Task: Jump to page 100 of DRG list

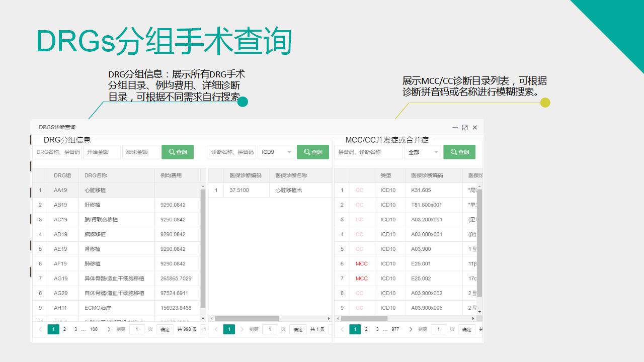Action: 93,329
